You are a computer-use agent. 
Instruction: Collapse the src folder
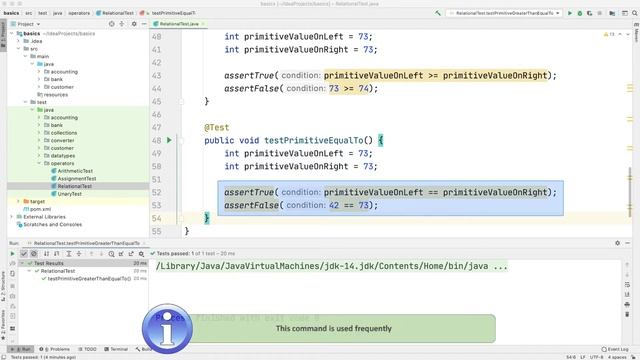(x=19, y=49)
